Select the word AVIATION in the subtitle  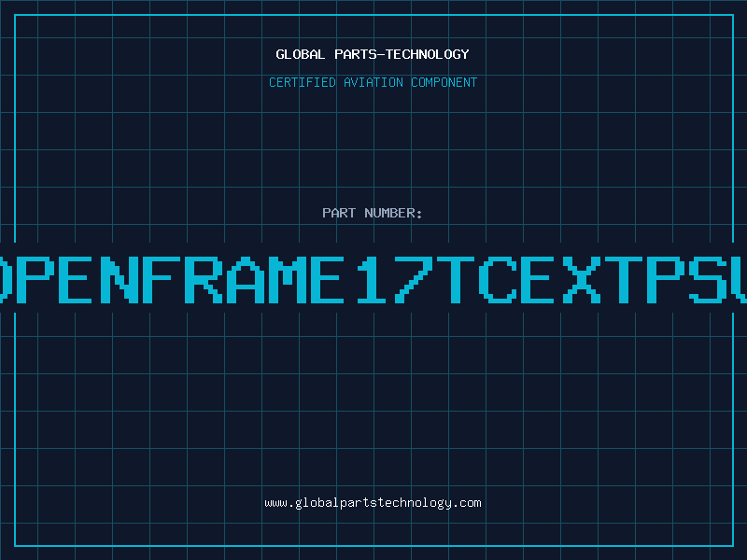373,82
